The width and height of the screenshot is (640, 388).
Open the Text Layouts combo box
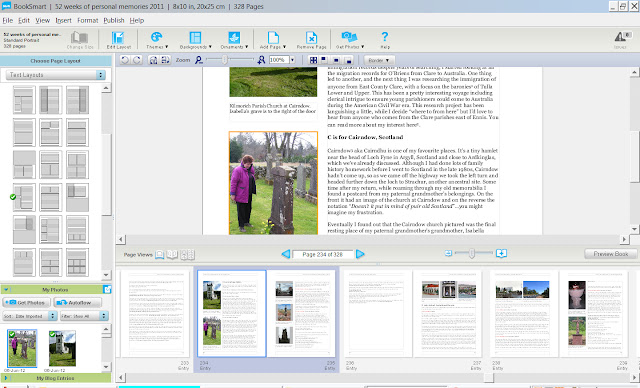click(56, 75)
